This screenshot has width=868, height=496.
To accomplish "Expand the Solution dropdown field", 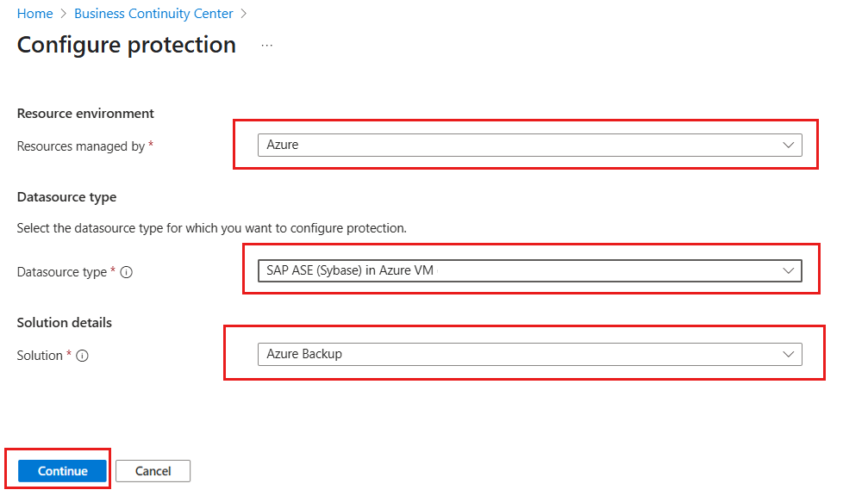I will point(529,354).
